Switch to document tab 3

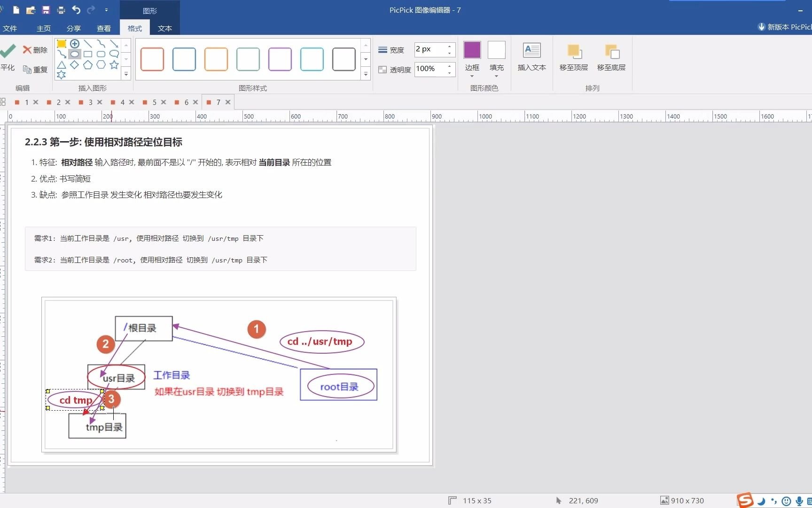coord(90,102)
